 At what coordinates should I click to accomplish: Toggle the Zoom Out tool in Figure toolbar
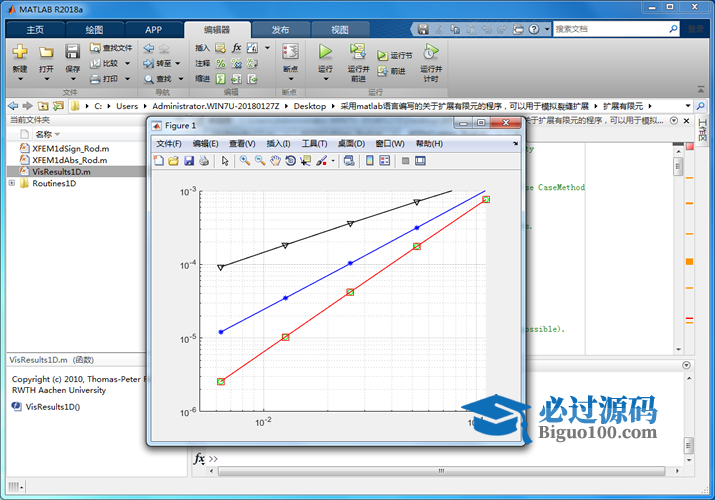point(260,161)
